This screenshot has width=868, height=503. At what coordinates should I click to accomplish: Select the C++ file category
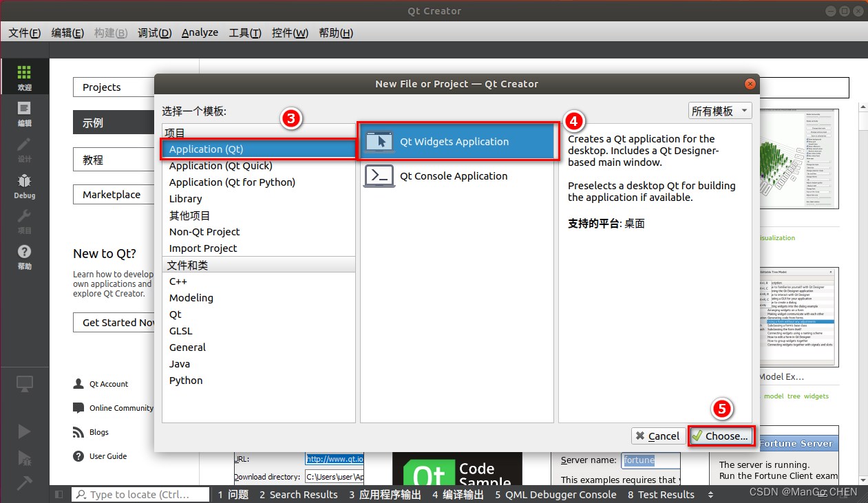[259, 281]
